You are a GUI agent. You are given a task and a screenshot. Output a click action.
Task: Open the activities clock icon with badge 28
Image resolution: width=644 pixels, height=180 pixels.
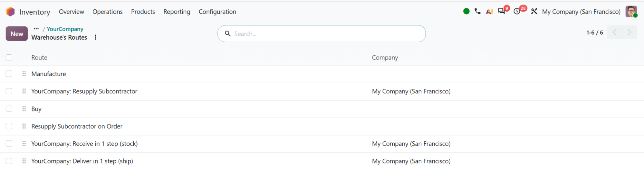tap(517, 12)
